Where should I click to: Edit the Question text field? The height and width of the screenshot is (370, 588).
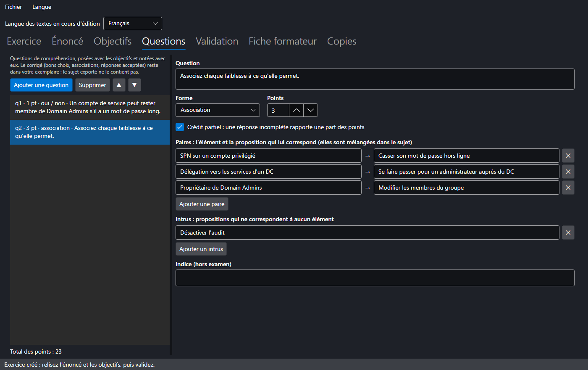point(375,79)
